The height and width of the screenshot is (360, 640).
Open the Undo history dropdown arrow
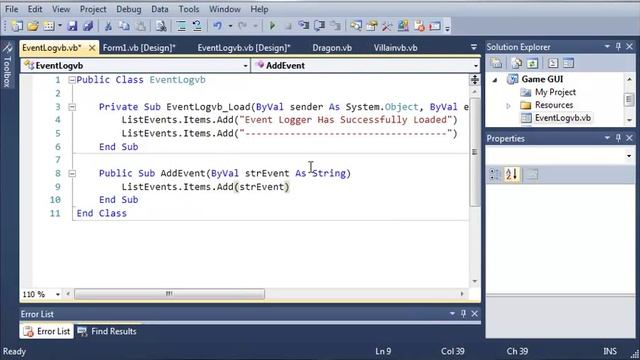[230, 26]
